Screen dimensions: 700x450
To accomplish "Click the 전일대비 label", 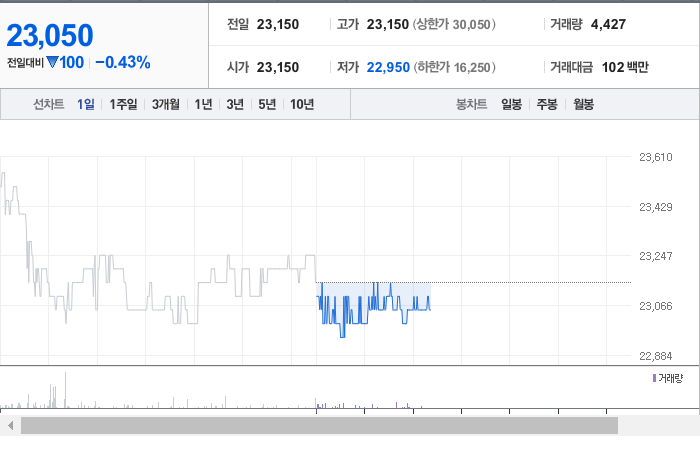I will point(25,62).
